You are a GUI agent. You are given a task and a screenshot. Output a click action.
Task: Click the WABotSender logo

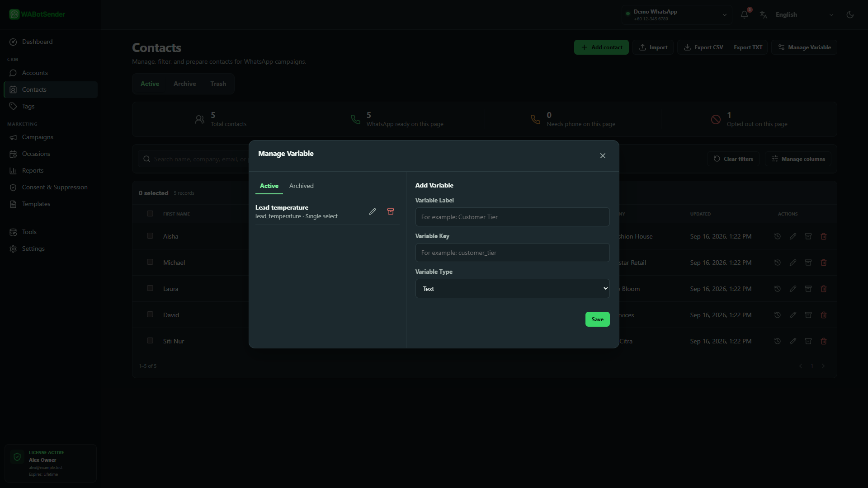[37, 14]
